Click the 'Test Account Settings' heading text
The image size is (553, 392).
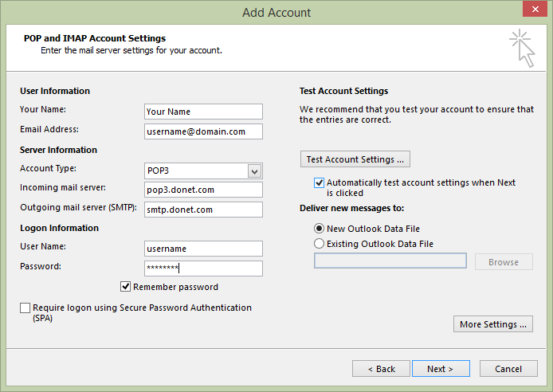click(344, 91)
